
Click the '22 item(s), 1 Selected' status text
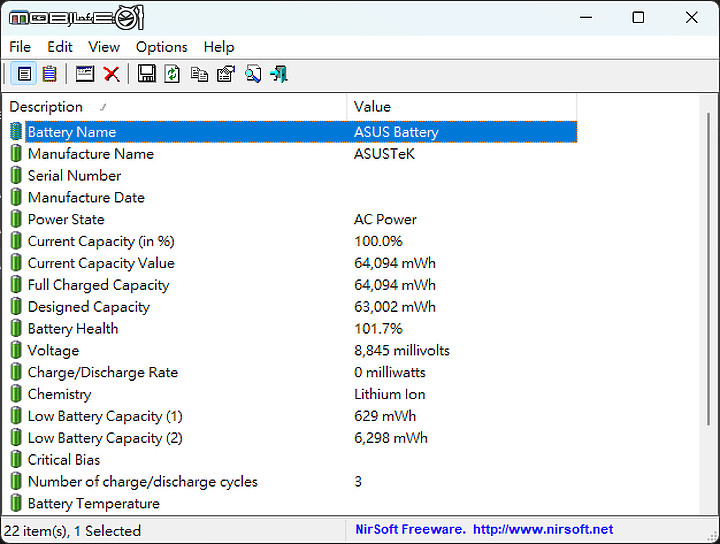pyautogui.click(x=73, y=531)
